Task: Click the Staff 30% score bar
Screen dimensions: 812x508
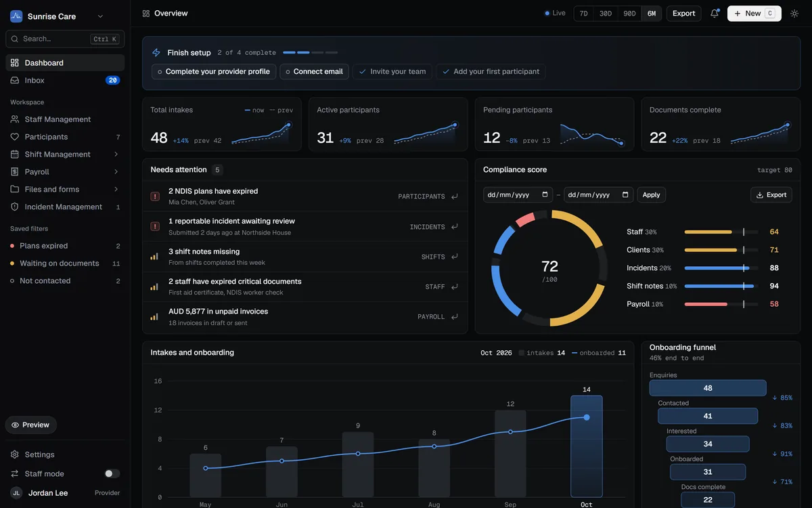Action: pyautogui.click(x=721, y=232)
